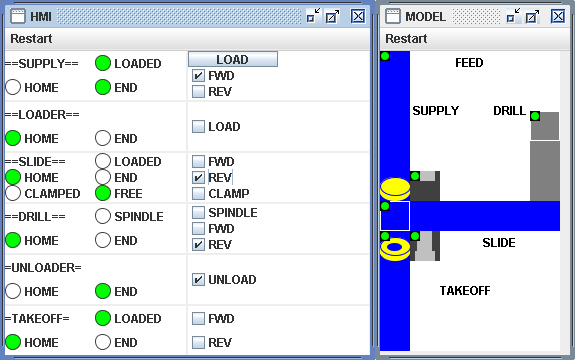The image size is (575, 360).
Task: Click the white-outlined slide box on the belt
Action: point(395,216)
